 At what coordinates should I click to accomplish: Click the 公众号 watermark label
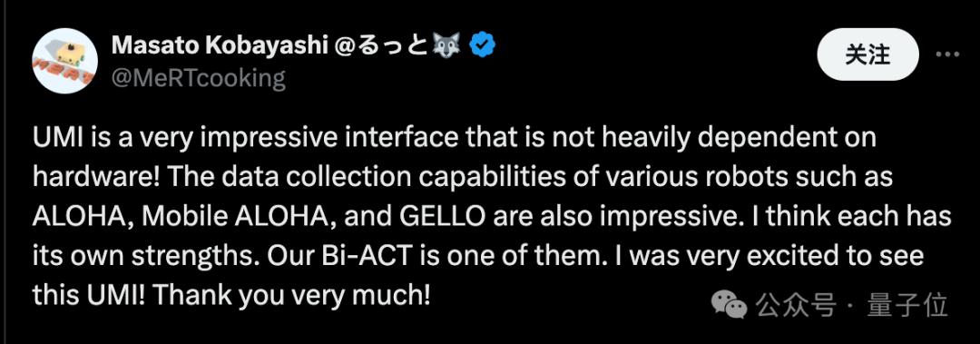pyautogui.click(x=795, y=305)
